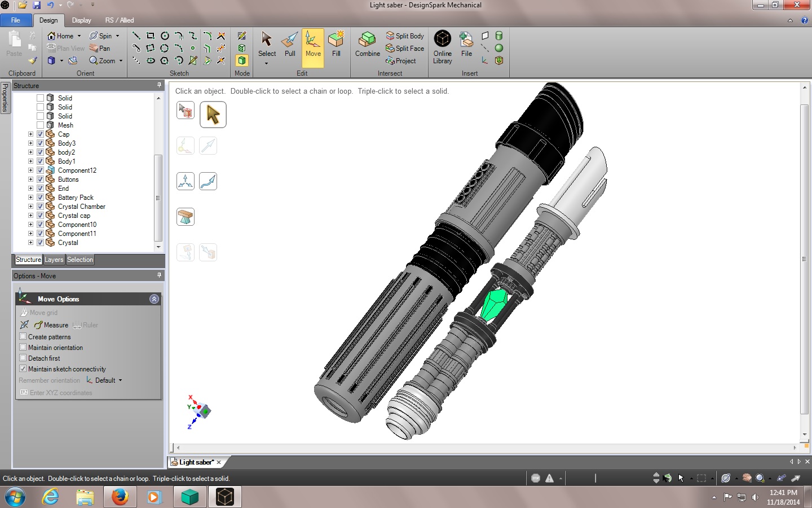
Task: Expand the Cap tree node
Action: (30, 134)
